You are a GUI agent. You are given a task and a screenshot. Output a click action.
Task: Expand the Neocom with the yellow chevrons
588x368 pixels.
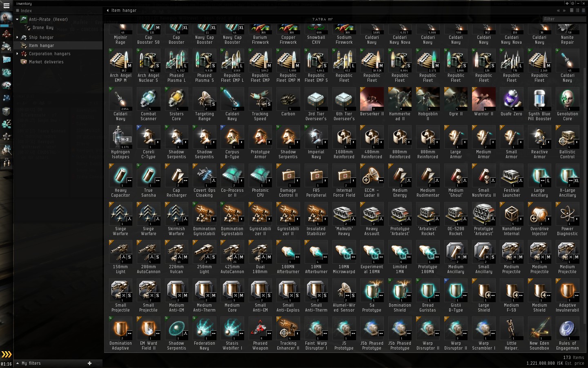point(6,354)
